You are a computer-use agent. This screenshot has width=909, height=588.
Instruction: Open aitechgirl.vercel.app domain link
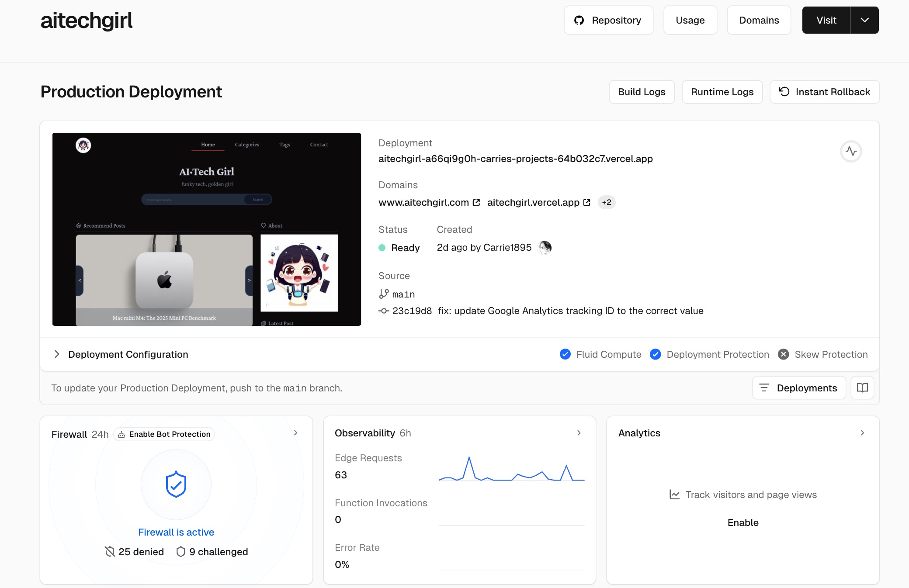533,202
